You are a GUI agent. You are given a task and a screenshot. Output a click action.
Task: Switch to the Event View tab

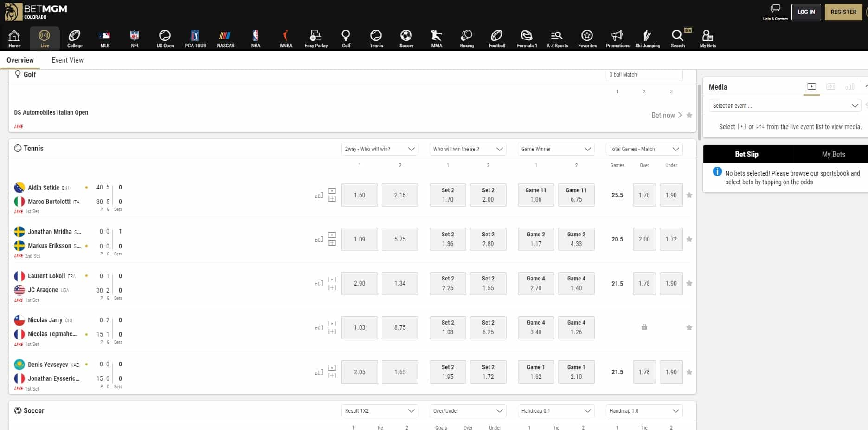click(68, 60)
